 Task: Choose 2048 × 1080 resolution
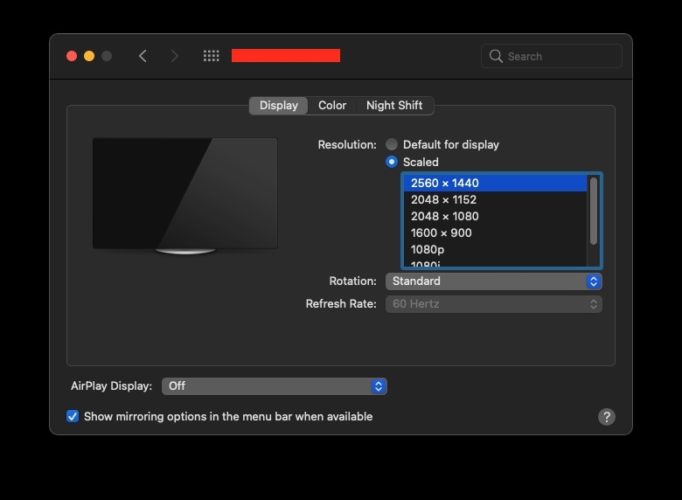click(495, 216)
